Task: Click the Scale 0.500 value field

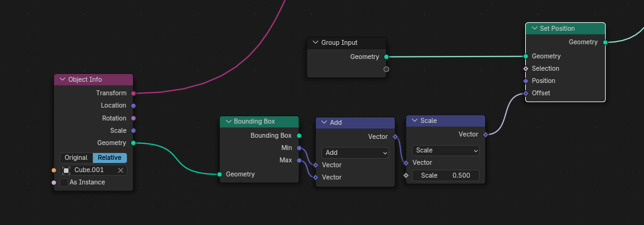Action: point(446,175)
